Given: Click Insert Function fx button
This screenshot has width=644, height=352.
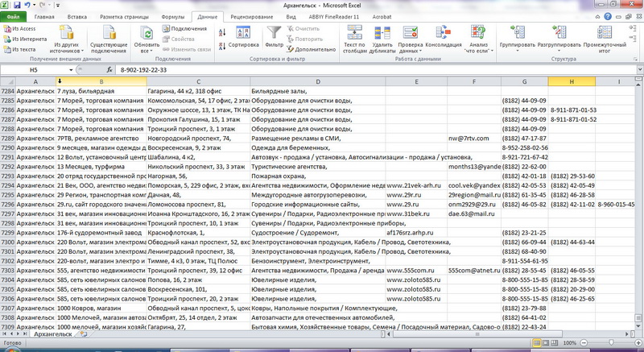Looking at the screenshot, I should [x=109, y=70].
